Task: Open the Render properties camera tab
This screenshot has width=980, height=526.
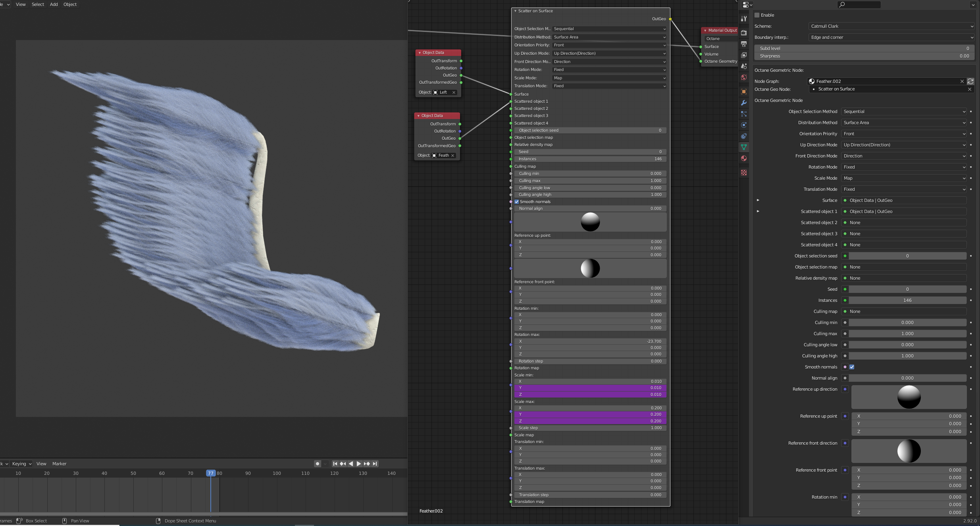Action: coord(744,33)
